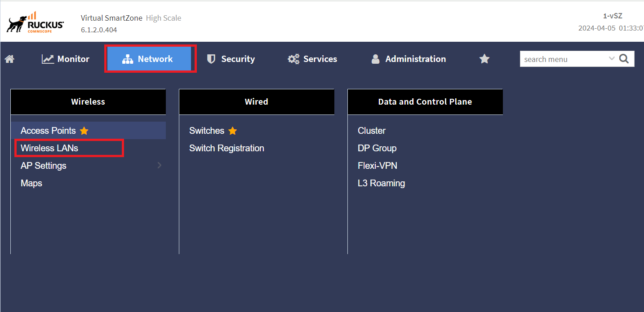Click the Virtual SmartZone High Scale title
Viewport: 644px width, 312px height.
(131, 18)
